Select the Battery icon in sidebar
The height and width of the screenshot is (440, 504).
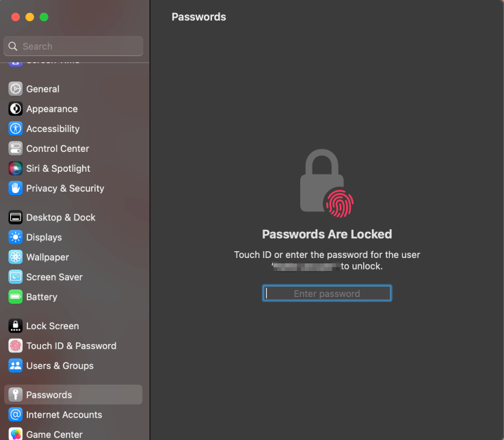tap(15, 297)
